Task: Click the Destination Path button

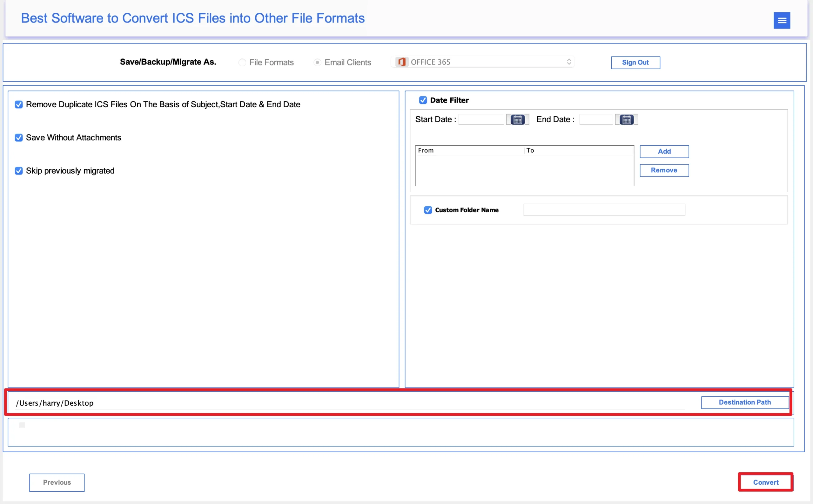Action: (745, 402)
